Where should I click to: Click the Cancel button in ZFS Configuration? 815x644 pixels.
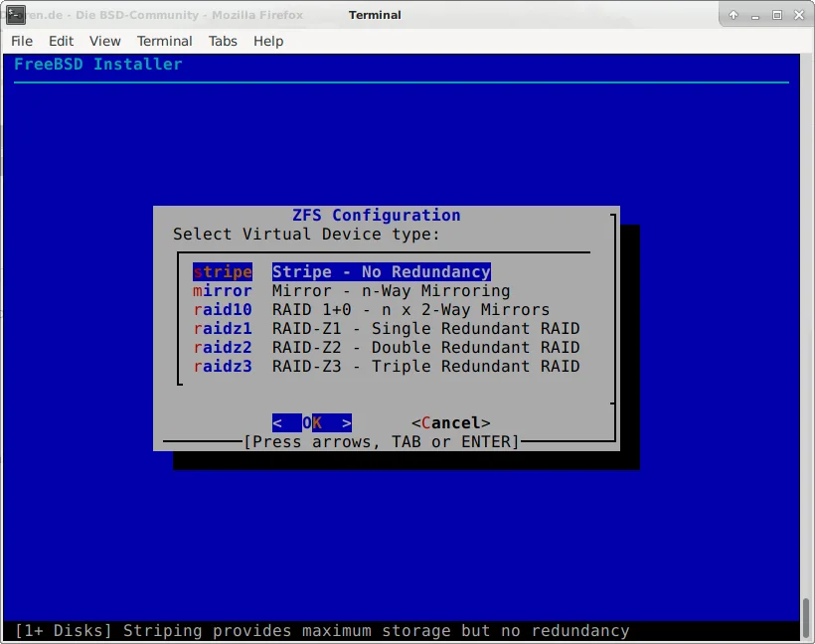point(450,423)
